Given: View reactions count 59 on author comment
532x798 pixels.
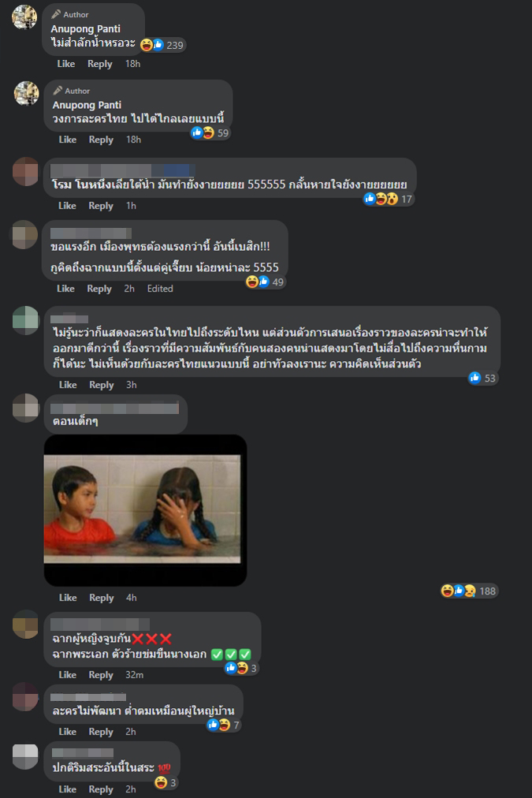Looking at the screenshot, I should 210,132.
